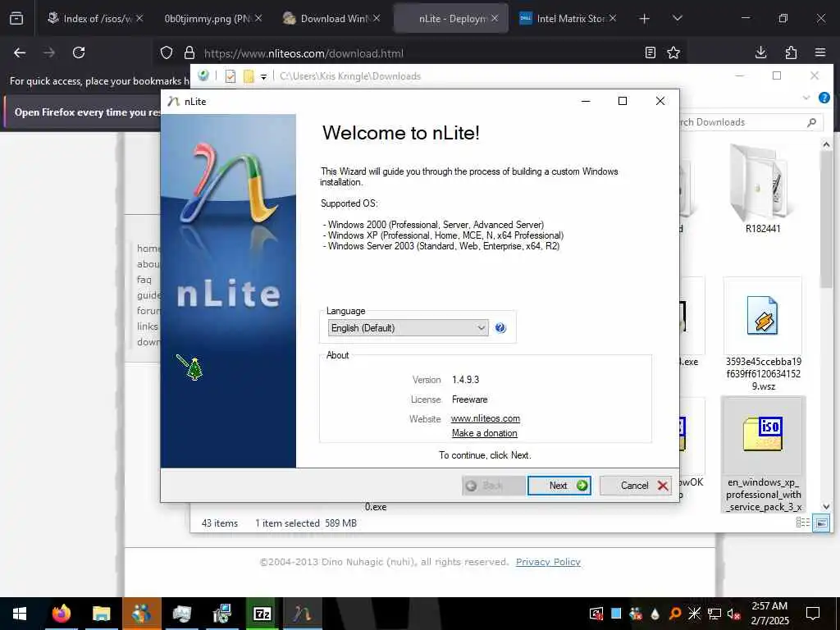Switch Explorer to large icons view
The height and width of the screenshot is (630, 840).
[821, 523]
